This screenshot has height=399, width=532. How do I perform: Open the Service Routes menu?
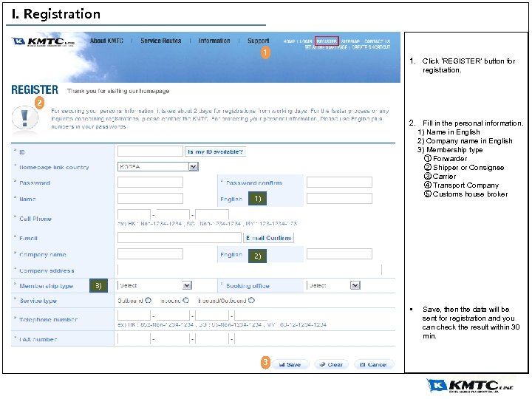[161, 41]
